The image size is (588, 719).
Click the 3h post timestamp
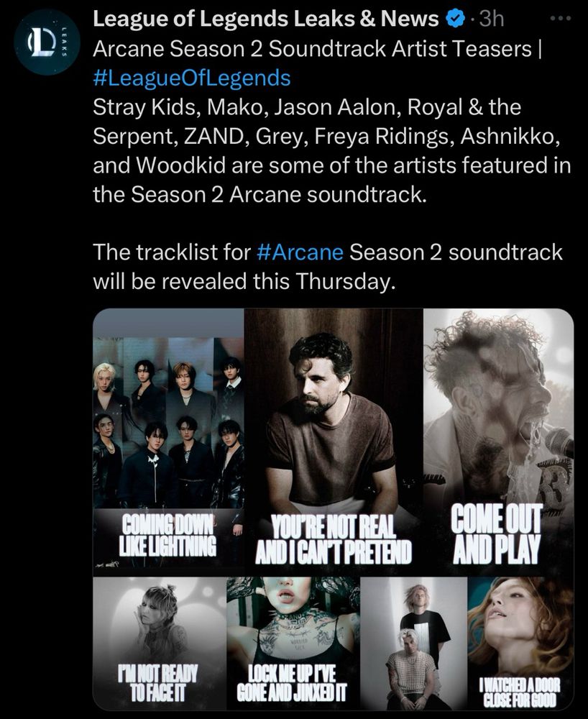[491, 19]
